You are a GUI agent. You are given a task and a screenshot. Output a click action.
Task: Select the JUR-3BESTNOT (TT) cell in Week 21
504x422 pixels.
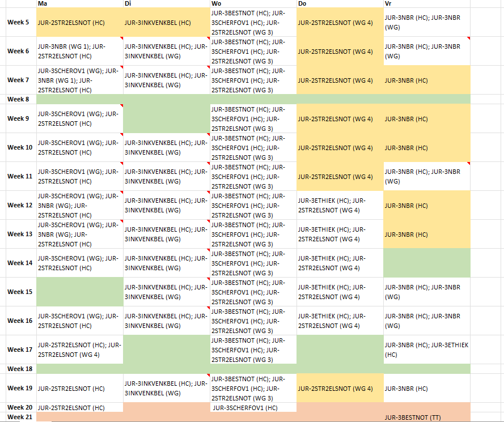point(426,417)
